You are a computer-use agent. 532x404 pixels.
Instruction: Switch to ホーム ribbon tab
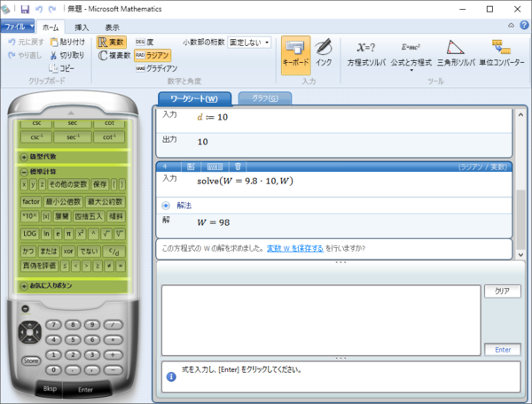[51, 27]
